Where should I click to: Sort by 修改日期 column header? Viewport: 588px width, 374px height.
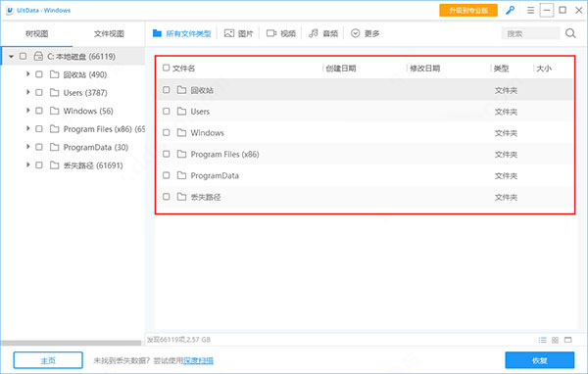click(424, 69)
